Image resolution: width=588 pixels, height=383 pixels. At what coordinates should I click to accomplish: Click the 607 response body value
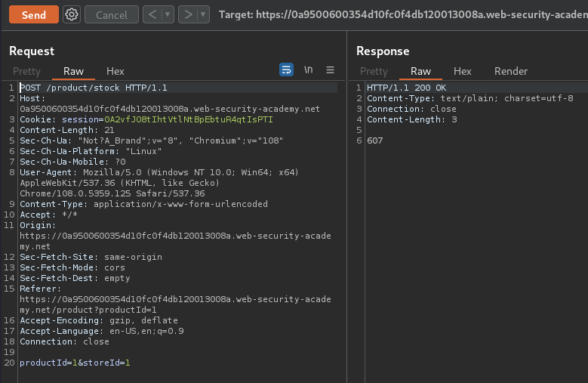click(374, 141)
